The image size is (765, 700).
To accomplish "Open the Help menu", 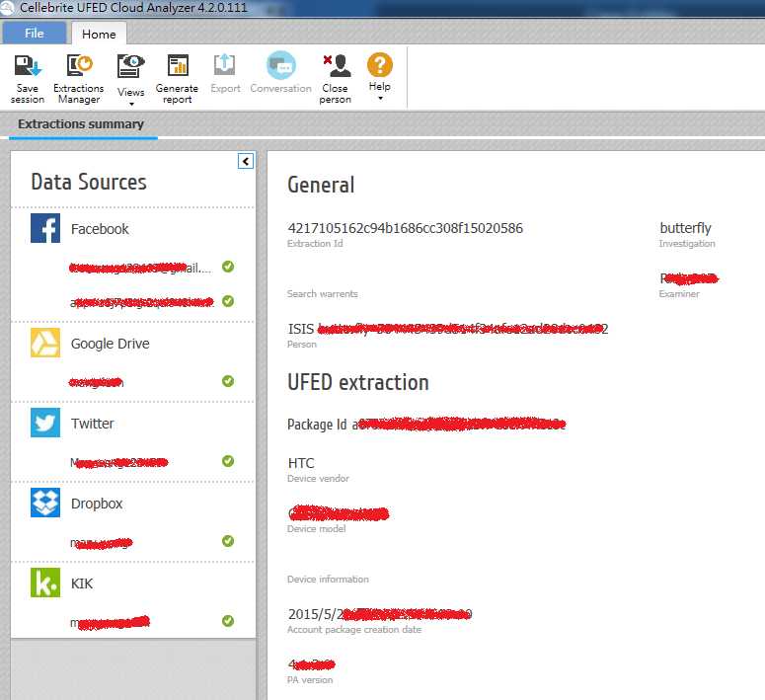I will (x=380, y=77).
